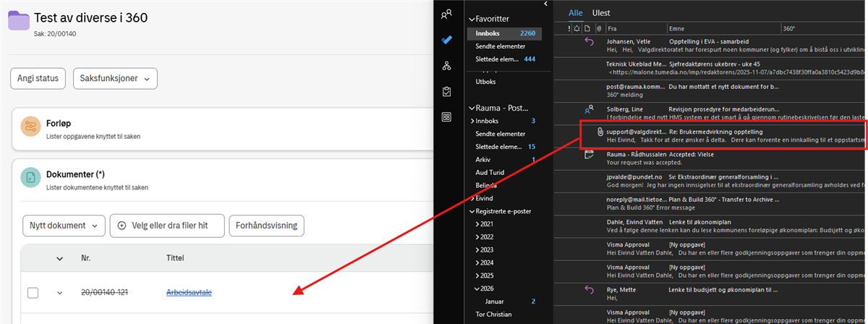
Task: Collapse the Favoritter folder group
Action: 471,18
